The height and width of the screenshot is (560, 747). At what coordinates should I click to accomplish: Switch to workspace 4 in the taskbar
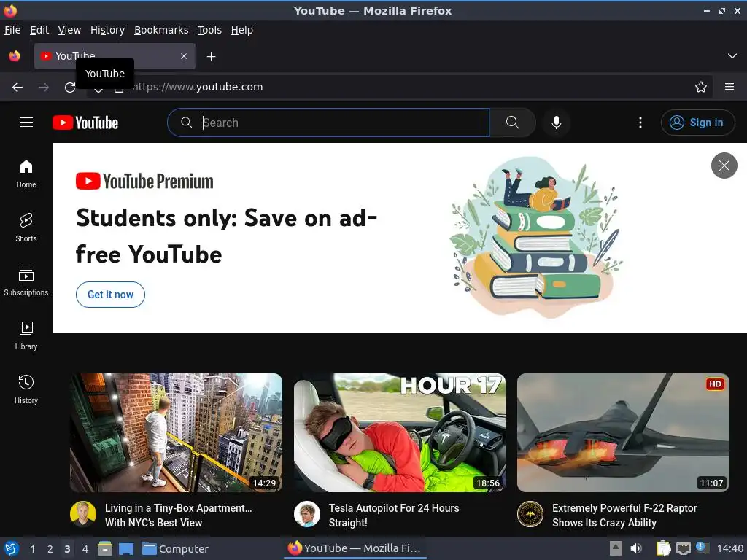coord(85,549)
